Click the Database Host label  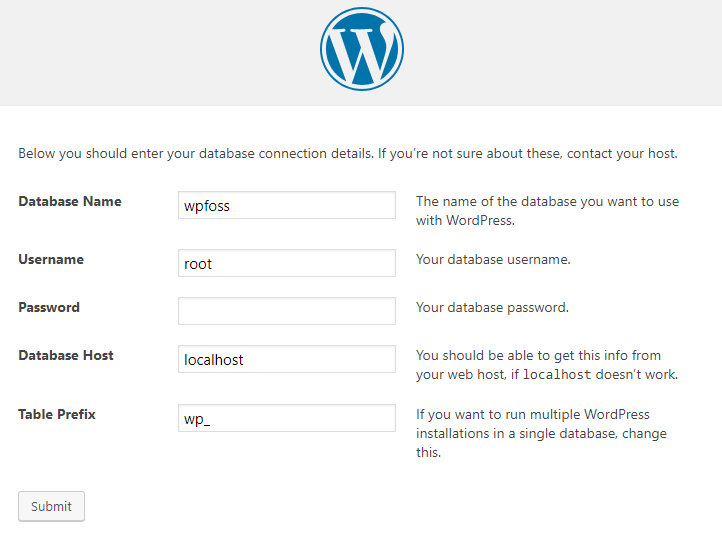click(x=66, y=355)
